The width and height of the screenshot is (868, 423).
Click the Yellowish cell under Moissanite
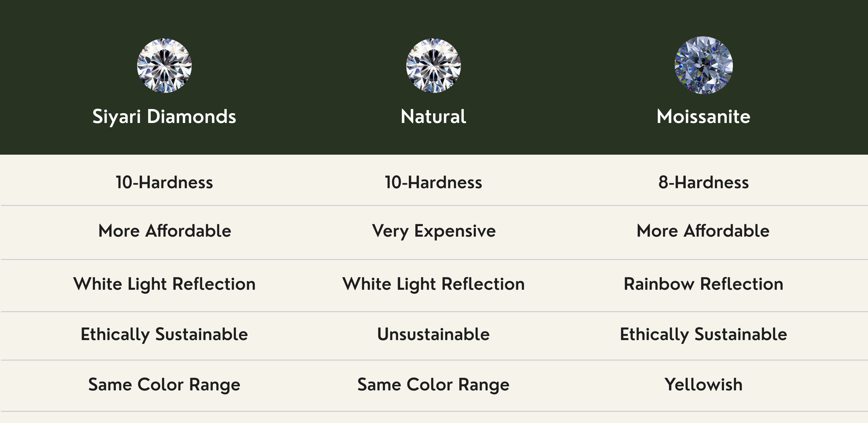[x=703, y=384]
